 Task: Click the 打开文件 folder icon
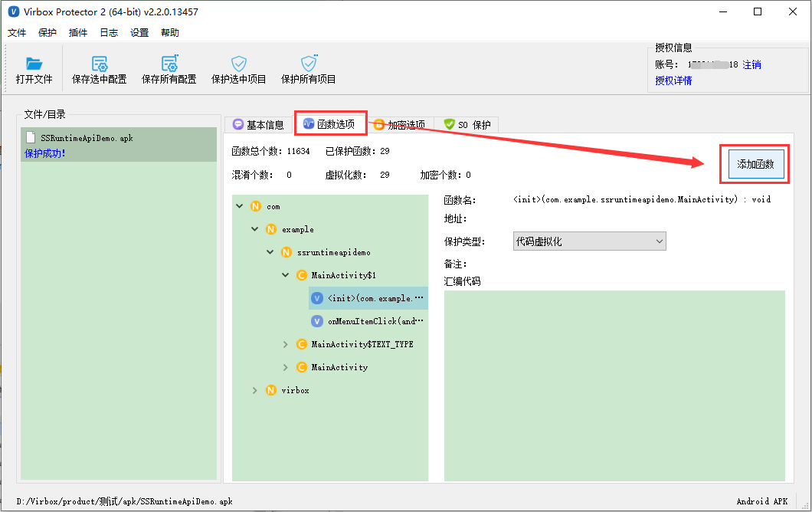[x=34, y=63]
